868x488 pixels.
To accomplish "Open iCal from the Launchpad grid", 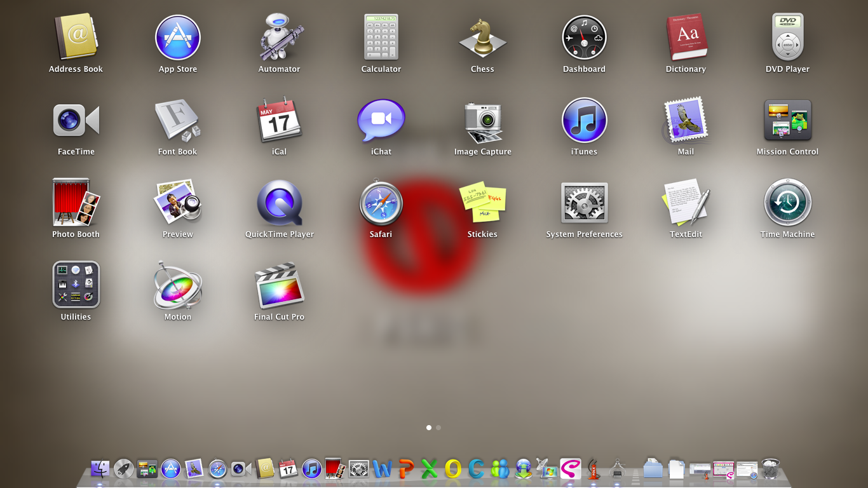I will 280,120.
